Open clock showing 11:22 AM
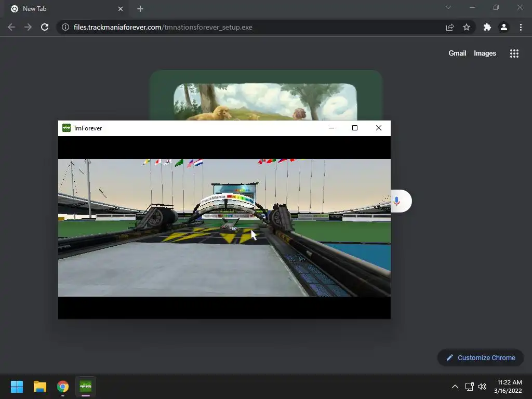The height and width of the screenshot is (399, 532). [508, 387]
